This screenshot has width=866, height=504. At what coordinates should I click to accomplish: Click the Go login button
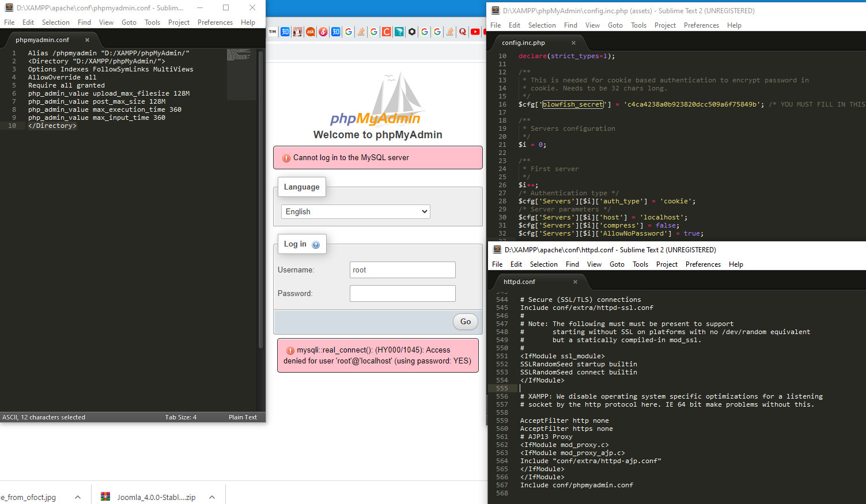[465, 321]
